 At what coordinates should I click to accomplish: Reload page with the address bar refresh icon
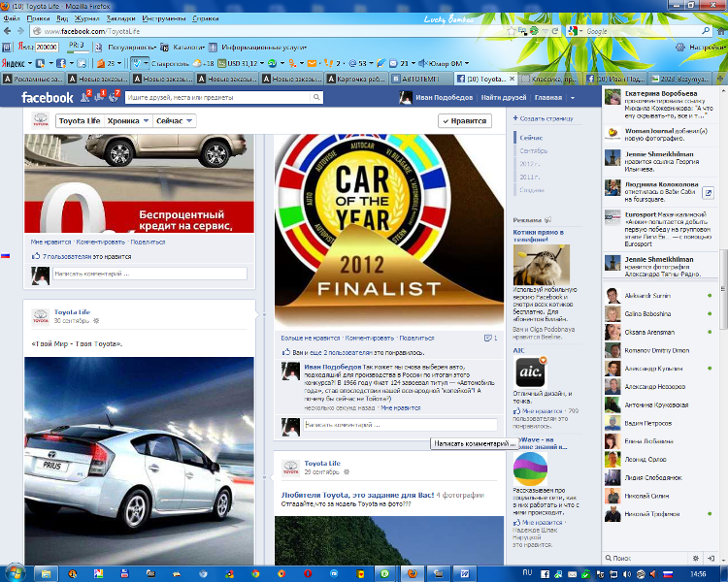[x=555, y=31]
